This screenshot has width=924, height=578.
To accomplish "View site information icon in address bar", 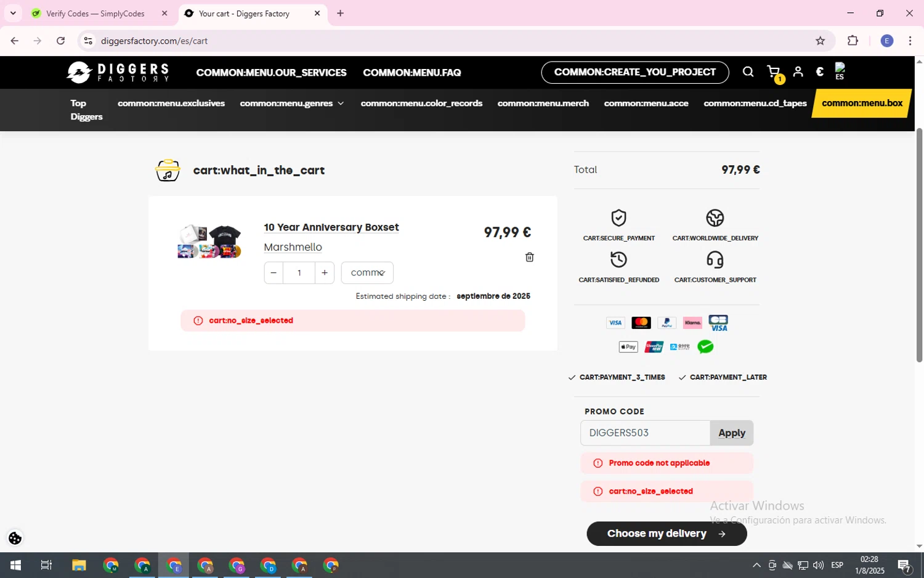I will (x=88, y=41).
